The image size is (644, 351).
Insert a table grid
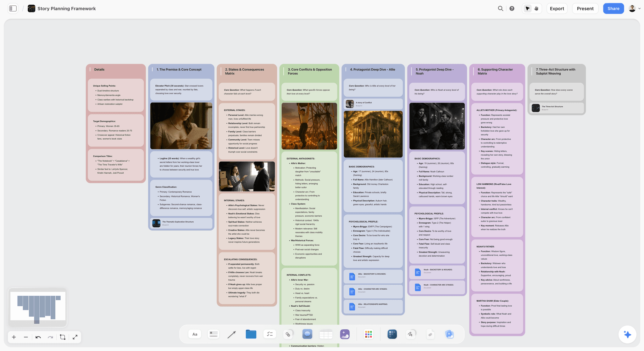[x=326, y=334]
